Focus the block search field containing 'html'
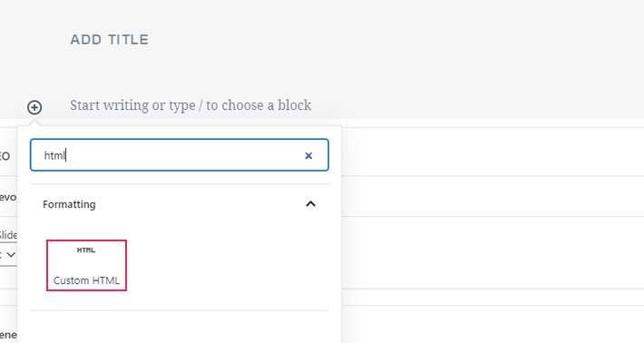 [180, 155]
